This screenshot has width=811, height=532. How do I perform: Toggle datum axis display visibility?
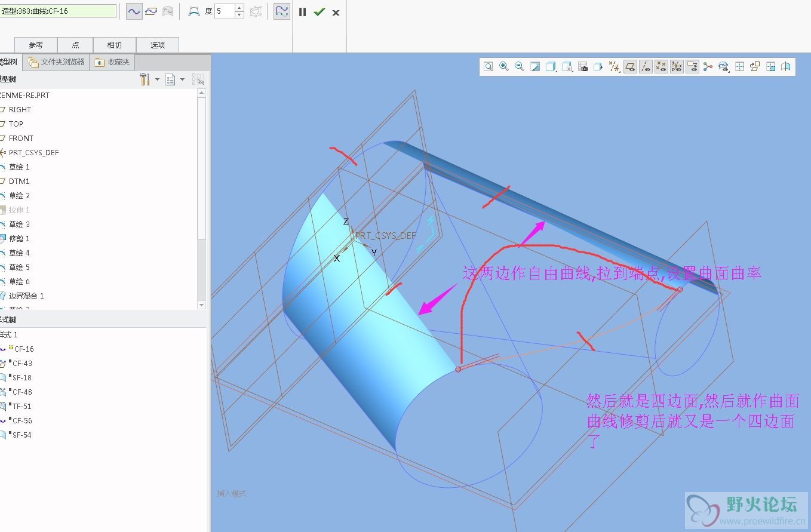pyautogui.click(x=646, y=67)
